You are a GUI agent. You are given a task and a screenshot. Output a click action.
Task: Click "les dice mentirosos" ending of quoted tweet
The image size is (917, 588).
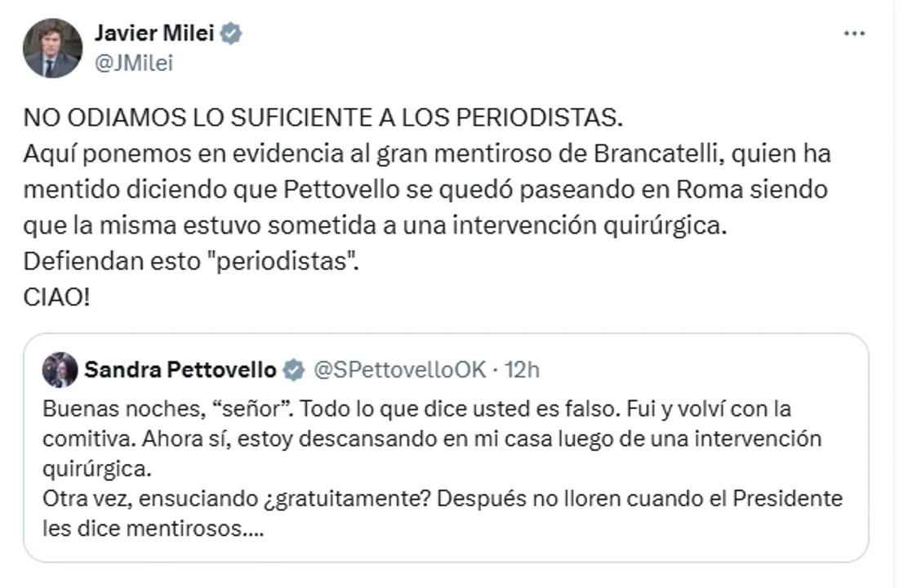[x=152, y=528]
